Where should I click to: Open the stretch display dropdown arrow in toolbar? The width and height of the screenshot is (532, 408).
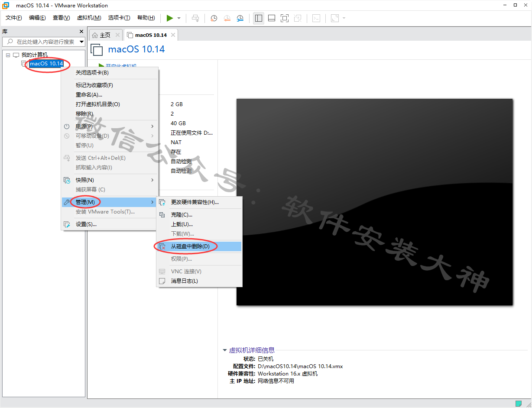pos(344,18)
